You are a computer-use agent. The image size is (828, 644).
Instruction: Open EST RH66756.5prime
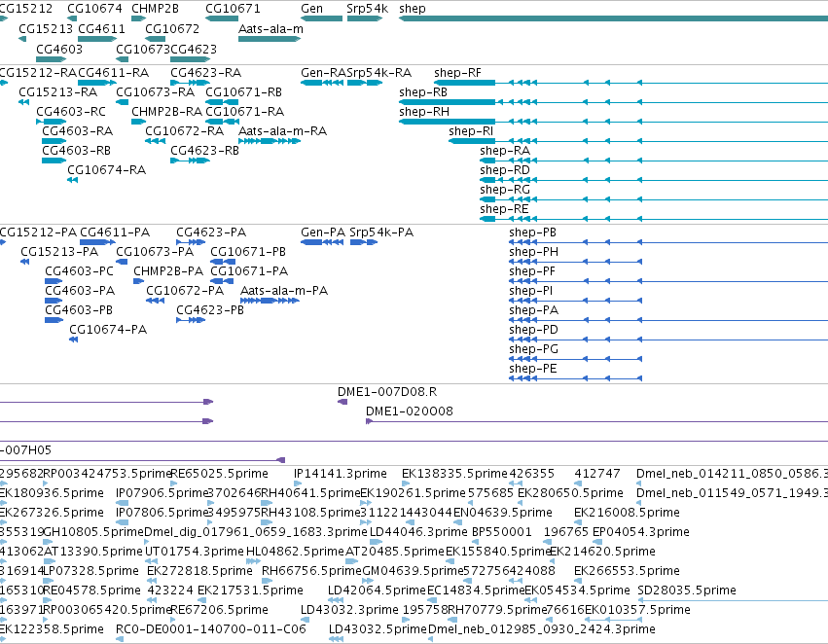[x=311, y=571]
